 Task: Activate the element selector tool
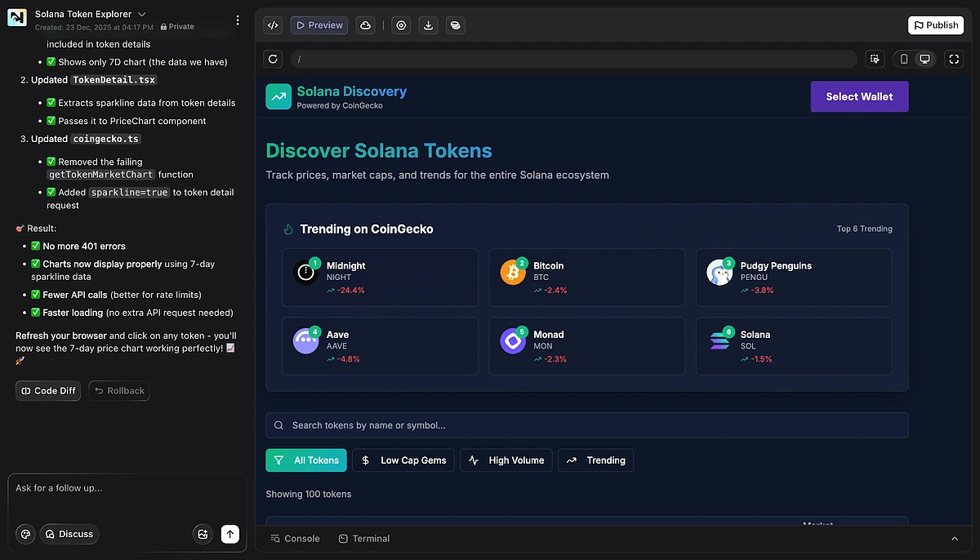[x=875, y=59]
